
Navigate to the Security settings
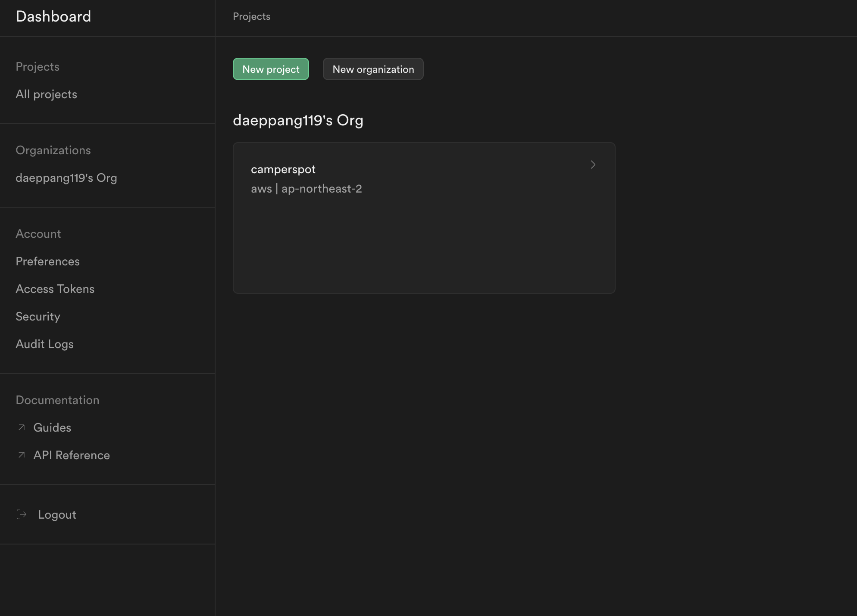click(x=38, y=317)
